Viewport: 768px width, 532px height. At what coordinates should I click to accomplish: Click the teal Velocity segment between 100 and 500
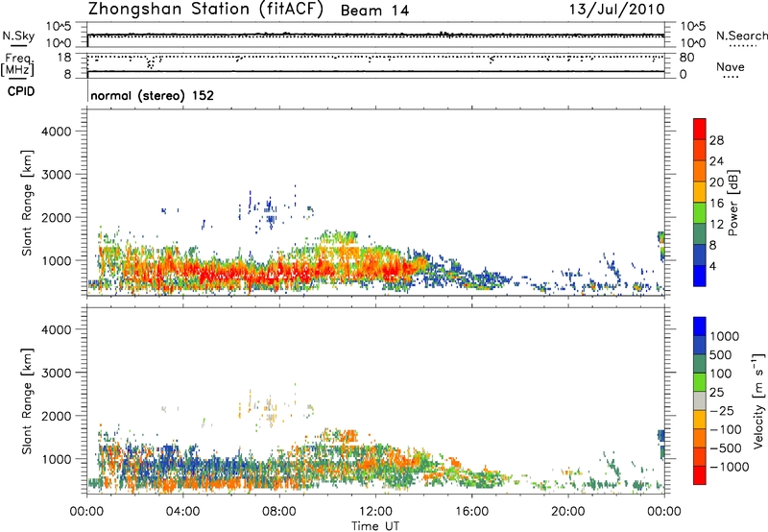pyautogui.click(x=700, y=364)
